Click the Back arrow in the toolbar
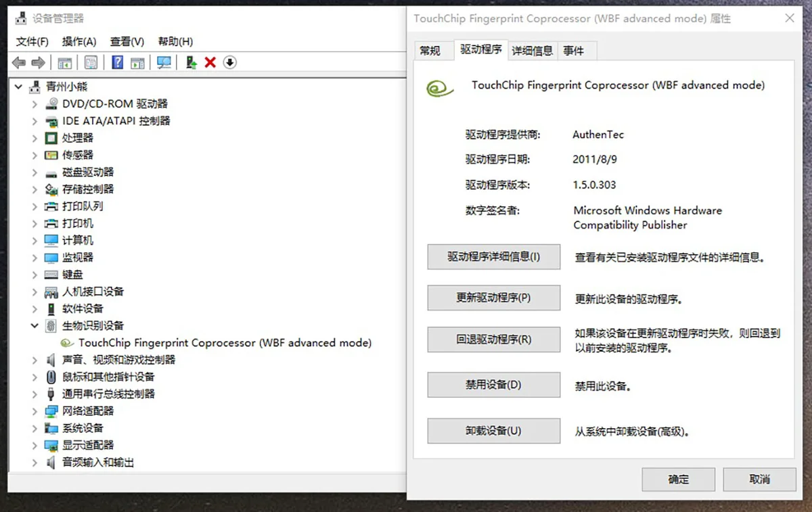 coord(19,63)
